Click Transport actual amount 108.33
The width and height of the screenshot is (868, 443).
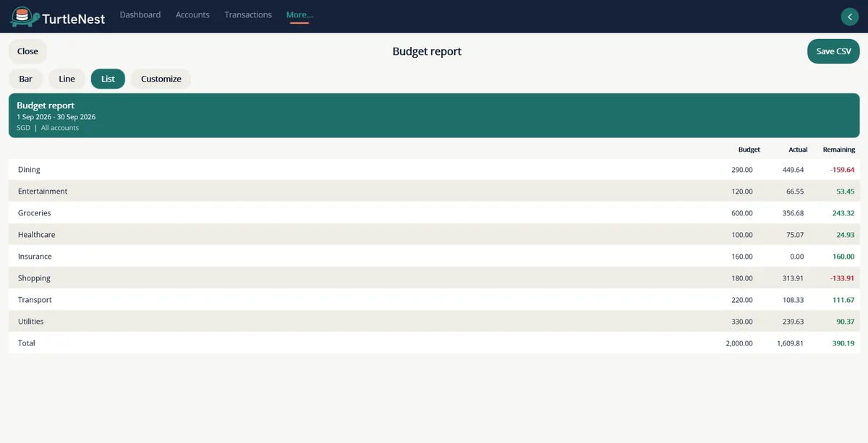click(793, 300)
